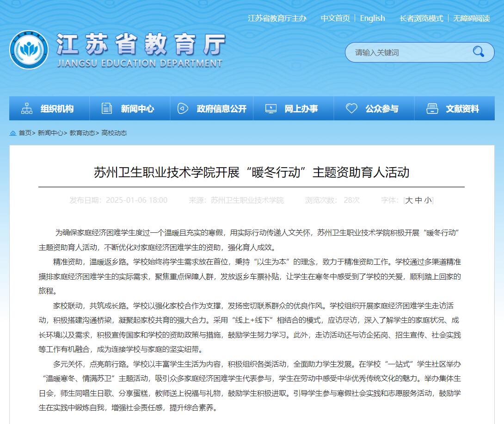Switch to the English site
Screen dimensions: 504x424
(x=372, y=19)
